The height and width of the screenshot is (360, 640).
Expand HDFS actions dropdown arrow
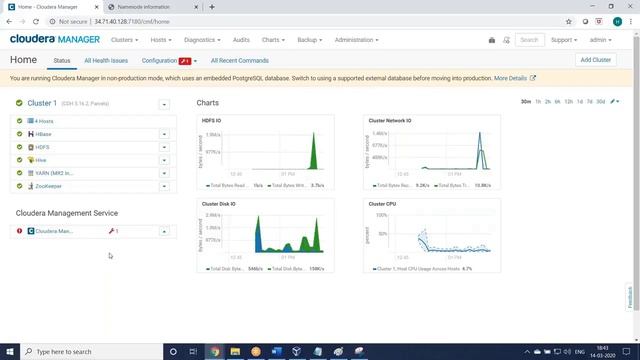pyautogui.click(x=164, y=147)
